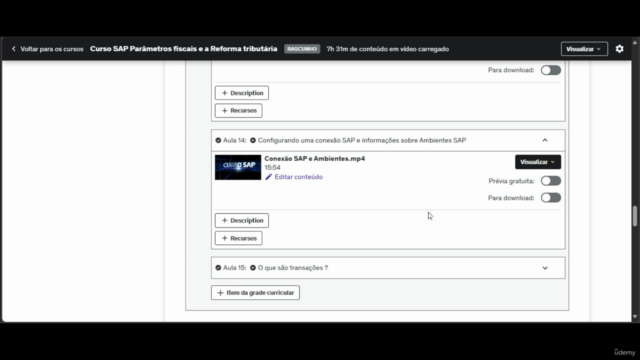The height and width of the screenshot is (360, 640).
Task: Click Voltar para os cursos link
Action: [x=52, y=49]
